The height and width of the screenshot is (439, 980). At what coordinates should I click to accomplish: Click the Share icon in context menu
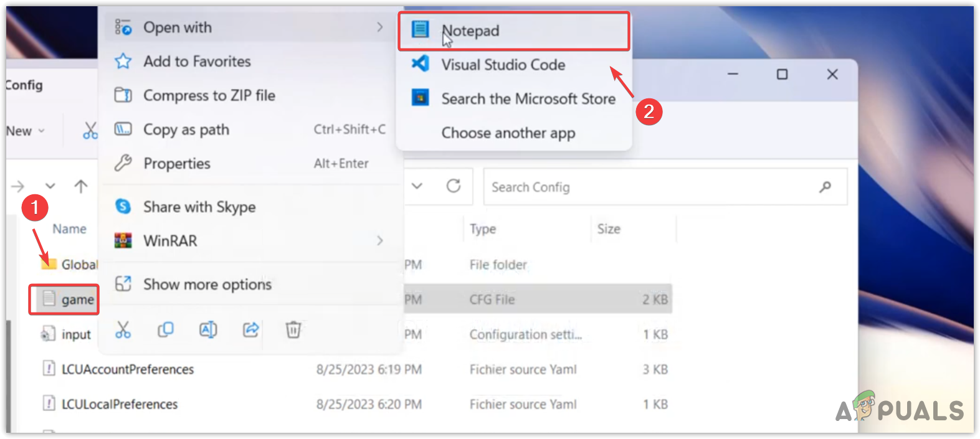click(250, 329)
